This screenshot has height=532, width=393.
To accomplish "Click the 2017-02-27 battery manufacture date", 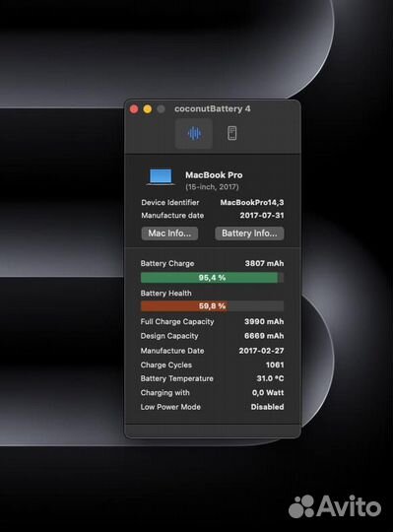I will click(261, 351).
